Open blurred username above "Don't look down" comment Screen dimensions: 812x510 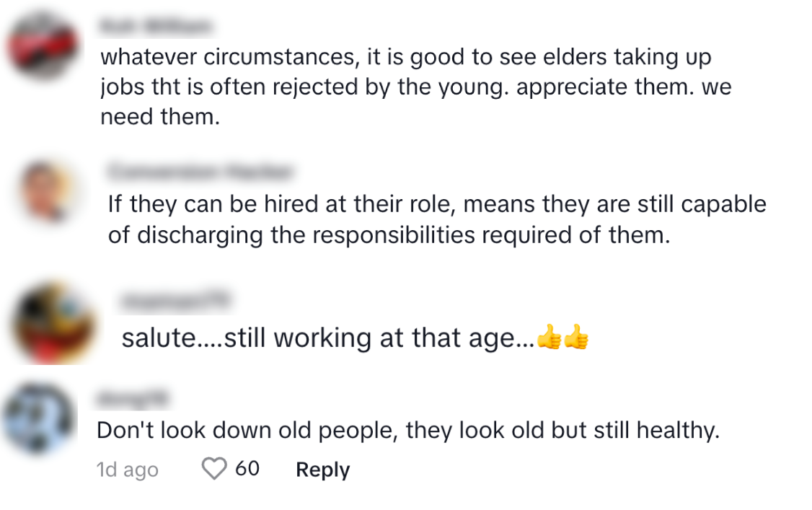pos(133,397)
